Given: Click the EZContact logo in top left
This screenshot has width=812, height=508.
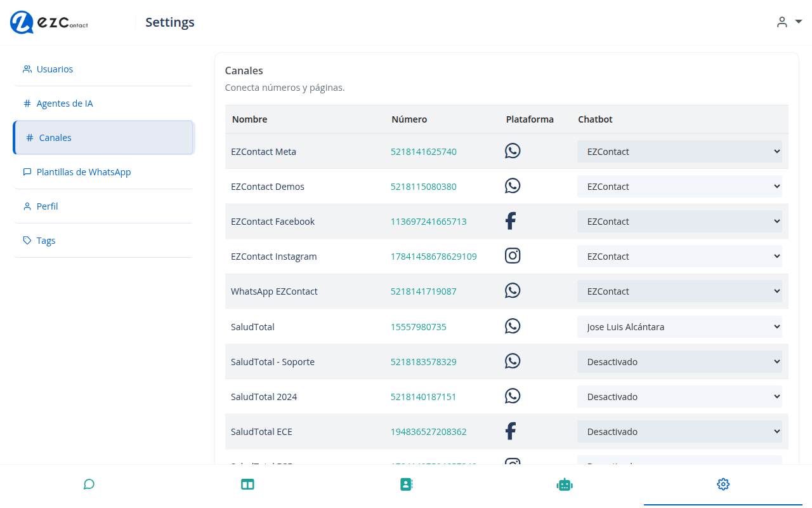Looking at the screenshot, I should pos(48,22).
